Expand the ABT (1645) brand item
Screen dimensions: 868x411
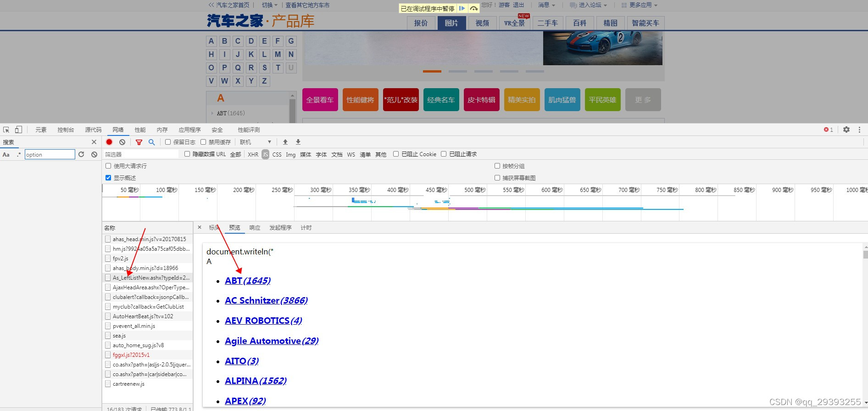pyautogui.click(x=230, y=113)
